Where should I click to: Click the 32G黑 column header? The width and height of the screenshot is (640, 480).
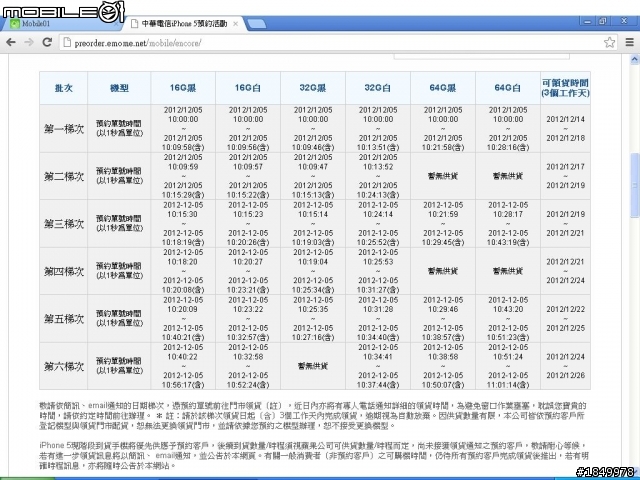pos(313,88)
